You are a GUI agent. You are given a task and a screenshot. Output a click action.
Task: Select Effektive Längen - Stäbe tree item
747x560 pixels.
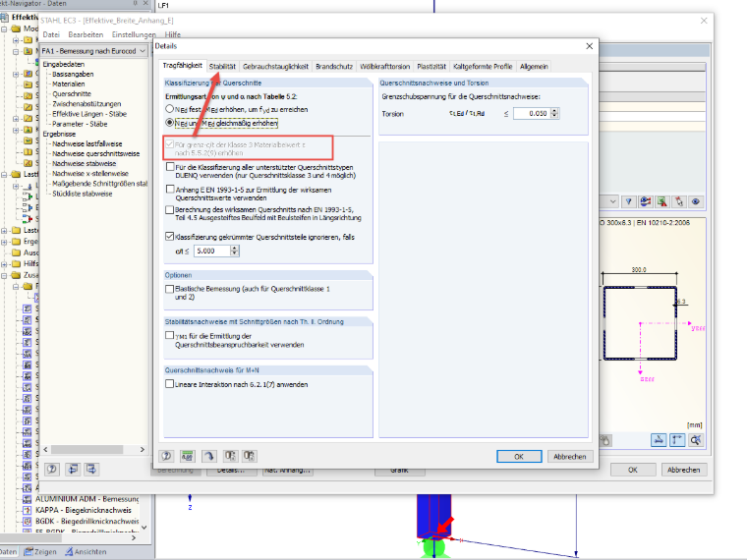pyautogui.click(x=89, y=114)
